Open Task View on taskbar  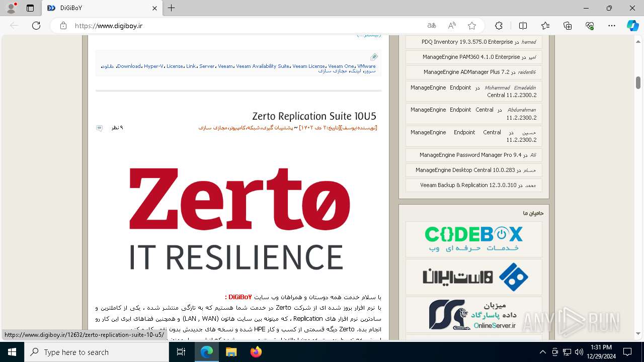(x=181, y=352)
